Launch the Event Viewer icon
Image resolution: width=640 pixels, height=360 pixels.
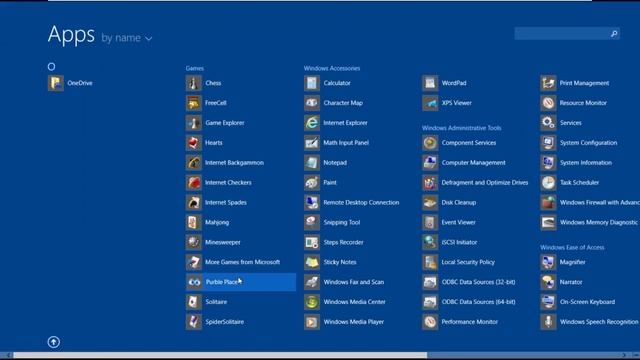click(x=430, y=222)
